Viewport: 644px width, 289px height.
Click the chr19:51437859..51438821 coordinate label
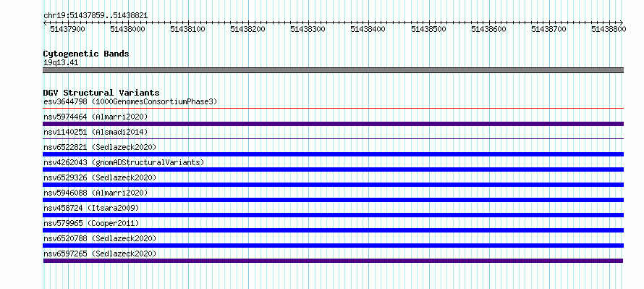tap(96, 16)
